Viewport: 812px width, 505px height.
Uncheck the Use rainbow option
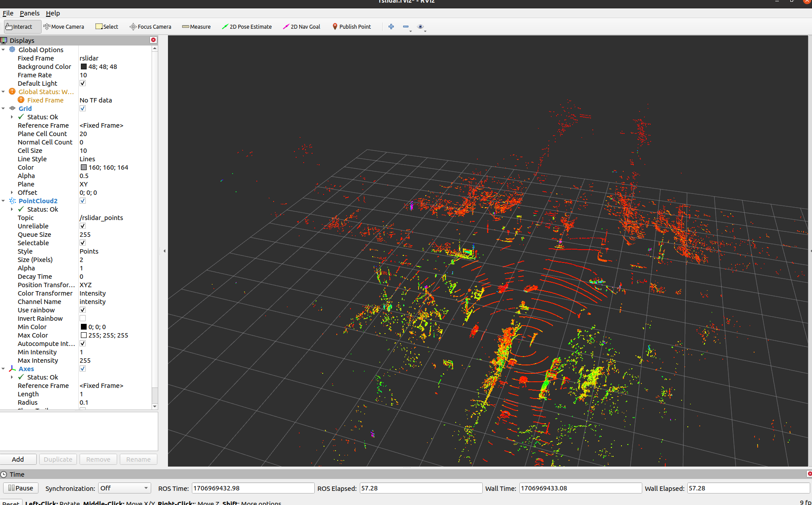coord(83,310)
